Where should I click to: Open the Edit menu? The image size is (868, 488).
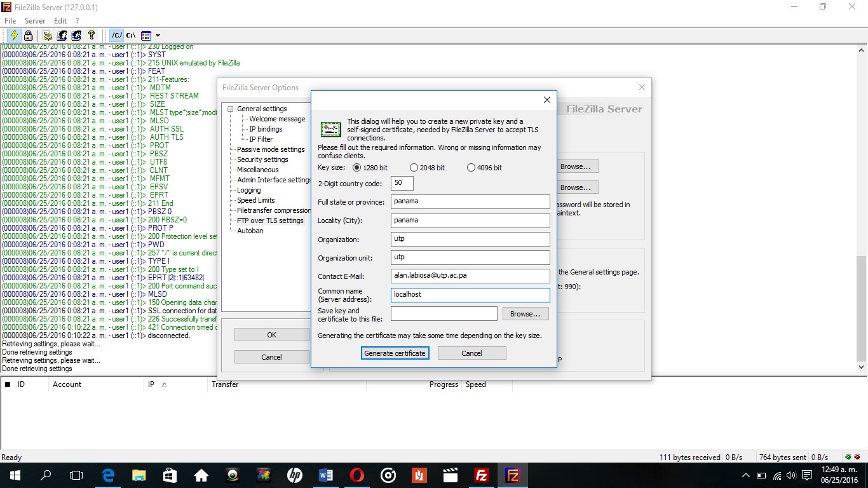pos(60,20)
